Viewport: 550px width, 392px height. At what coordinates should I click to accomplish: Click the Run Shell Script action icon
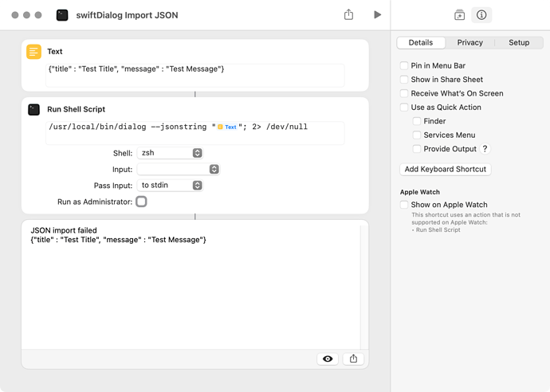coord(34,109)
